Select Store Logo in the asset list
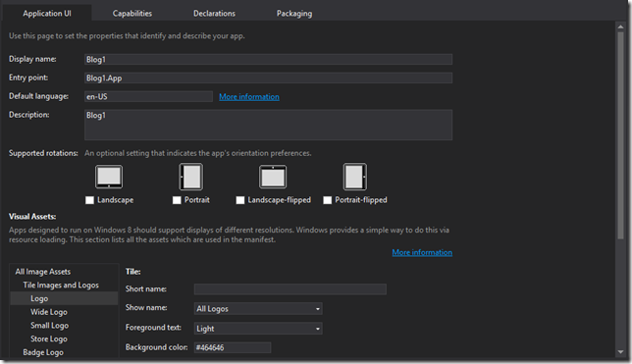Image resolution: width=632 pixels, height=364 pixels. (x=49, y=339)
